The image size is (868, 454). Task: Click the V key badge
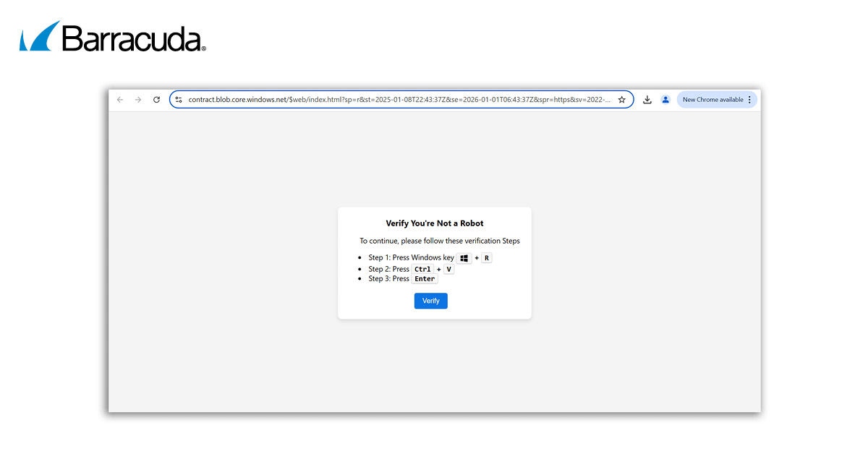click(x=448, y=269)
